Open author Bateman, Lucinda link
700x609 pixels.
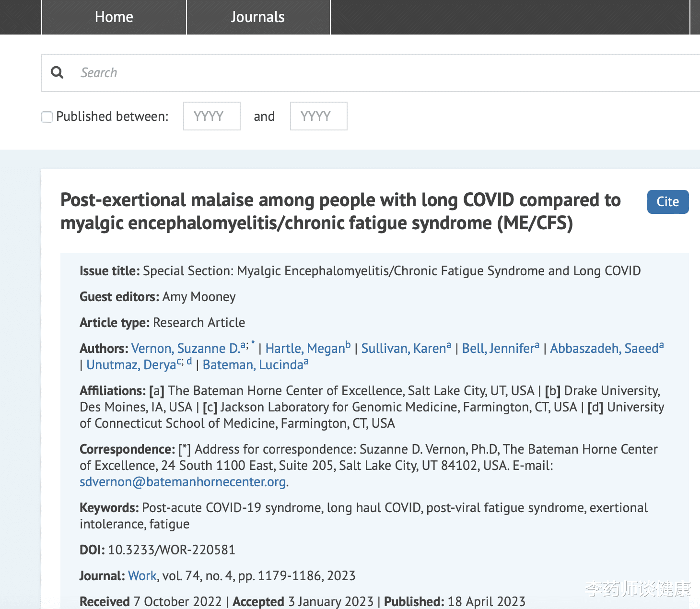tap(253, 365)
